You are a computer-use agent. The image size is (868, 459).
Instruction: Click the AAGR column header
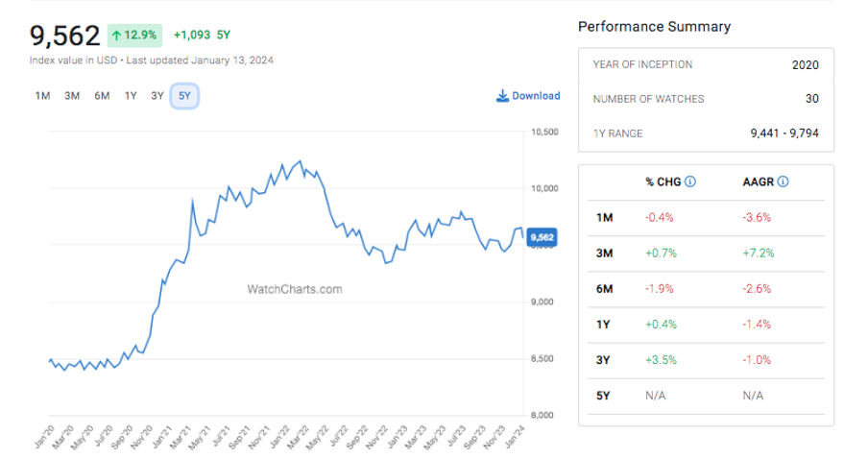point(758,181)
